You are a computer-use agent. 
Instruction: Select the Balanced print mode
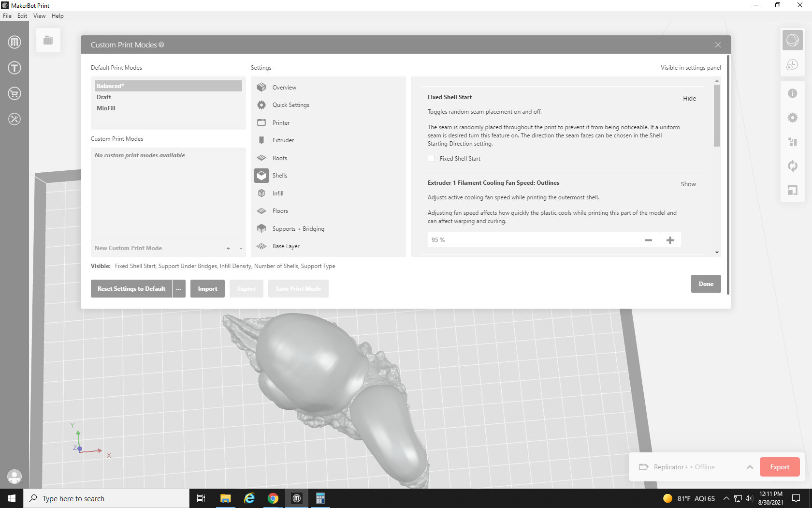(168, 86)
